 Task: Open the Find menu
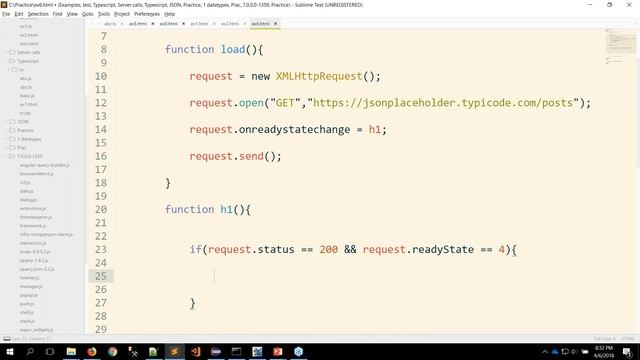click(58, 14)
